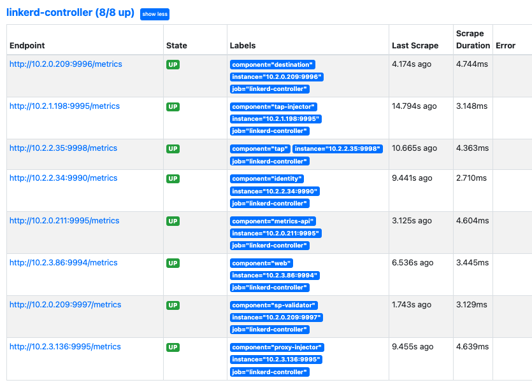
Task: Click the 3.445ms scrape duration value
Action: [472, 263]
